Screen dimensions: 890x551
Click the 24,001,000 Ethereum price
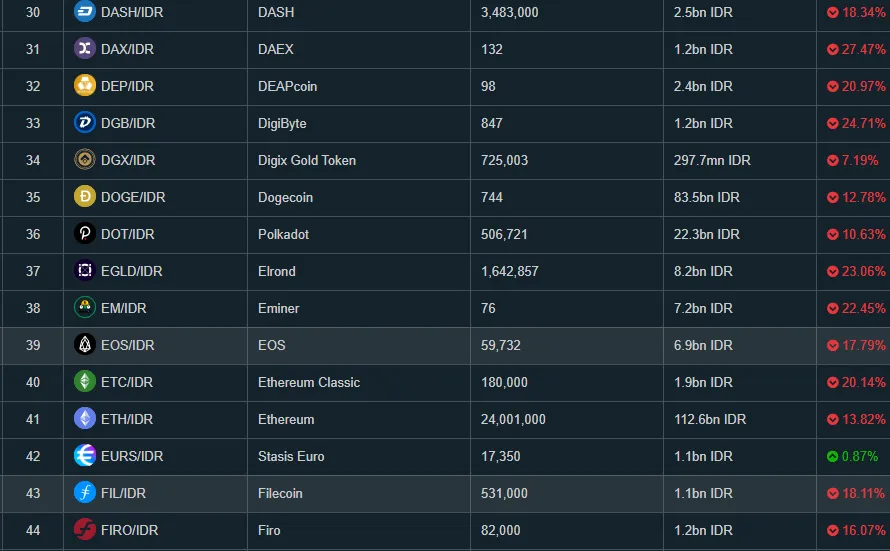[513, 419]
